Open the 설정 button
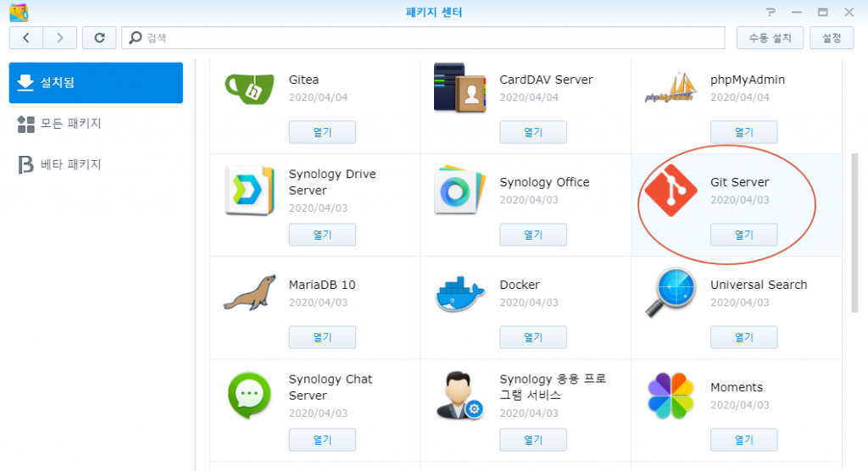Screen dimensions: 868x471 832,37
